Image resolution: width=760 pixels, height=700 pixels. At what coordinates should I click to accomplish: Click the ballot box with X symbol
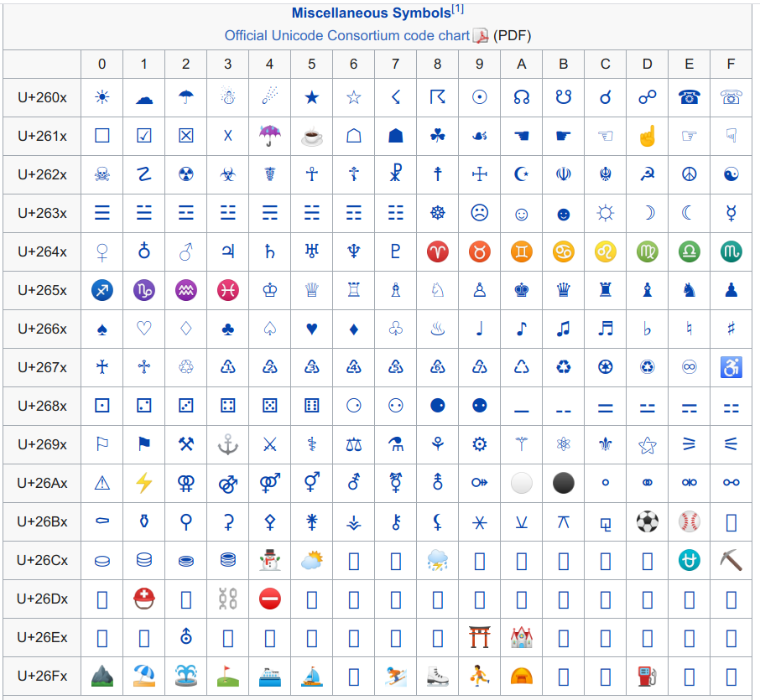[185, 136]
